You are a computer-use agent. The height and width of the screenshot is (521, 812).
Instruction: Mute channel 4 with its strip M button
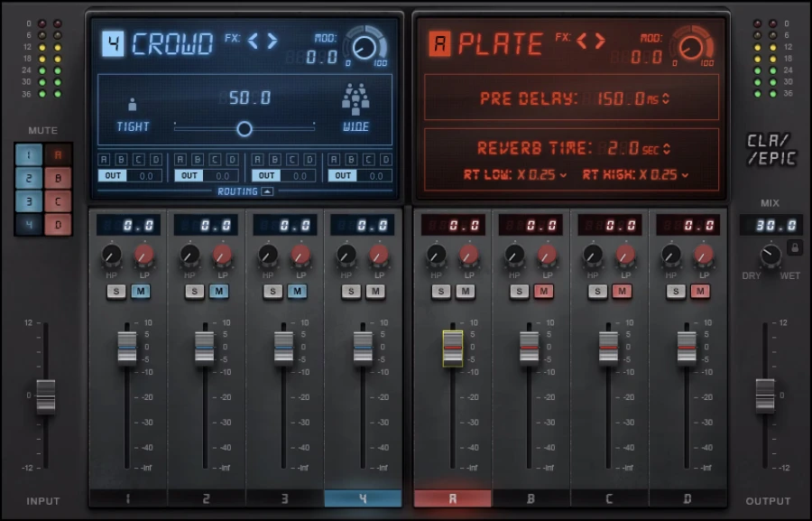click(375, 292)
